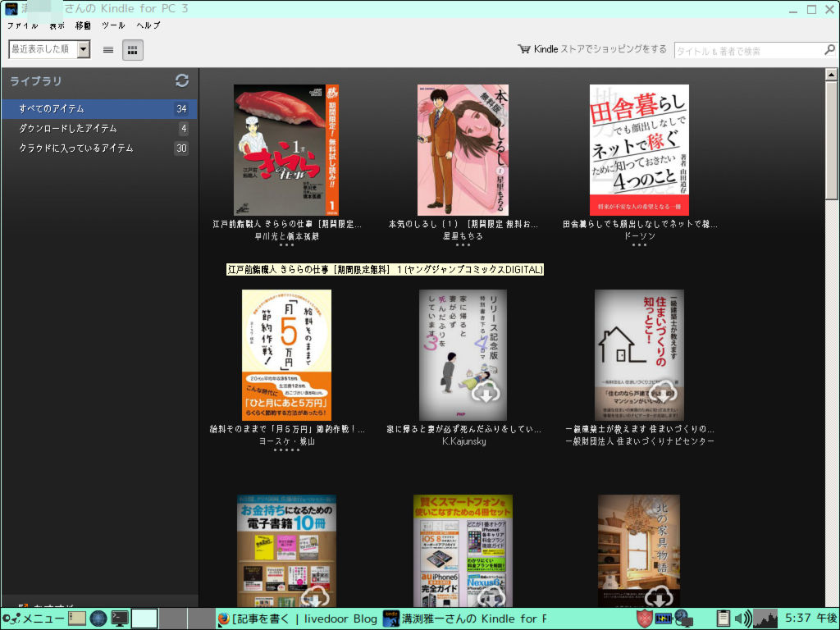Open the sort order dropdown 最近表示した順
The width and height of the screenshot is (840, 630).
click(x=49, y=49)
